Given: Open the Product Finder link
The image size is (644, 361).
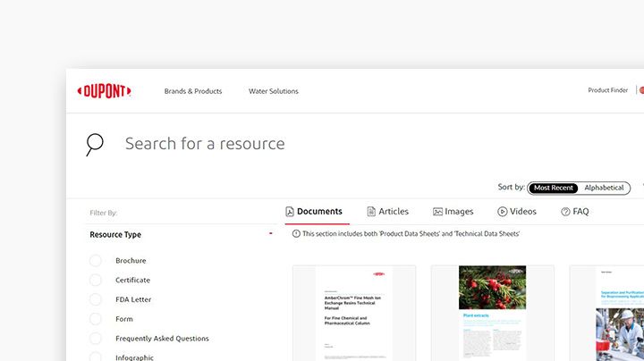Looking at the screenshot, I should (608, 90).
